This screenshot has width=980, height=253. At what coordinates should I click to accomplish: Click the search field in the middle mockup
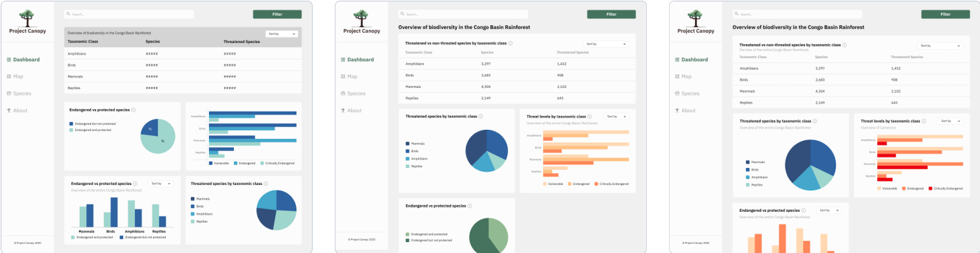pyautogui.click(x=463, y=14)
